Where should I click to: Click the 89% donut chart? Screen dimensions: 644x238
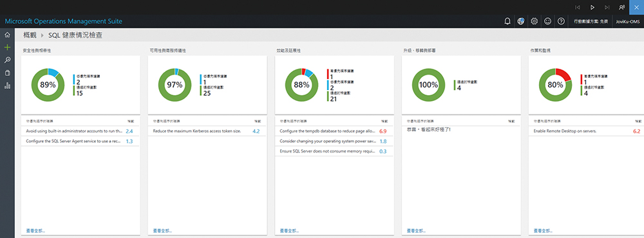click(x=48, y=86)
